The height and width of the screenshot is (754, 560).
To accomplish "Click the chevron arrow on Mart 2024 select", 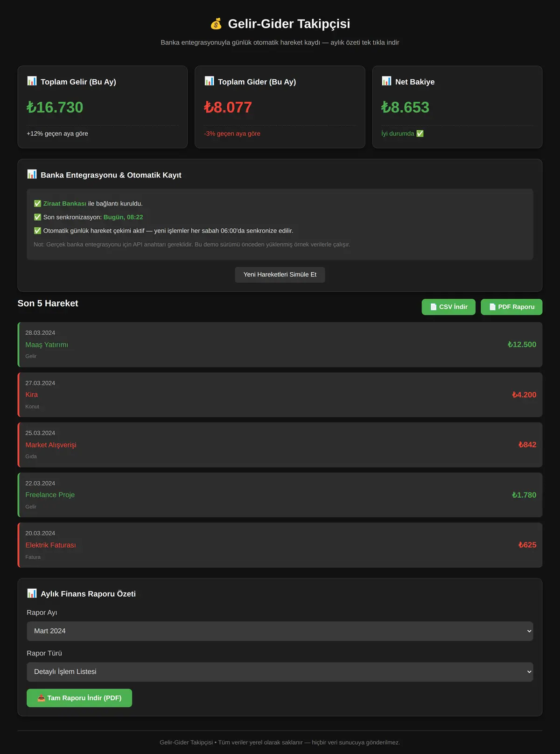I will [x=529, y=631].
